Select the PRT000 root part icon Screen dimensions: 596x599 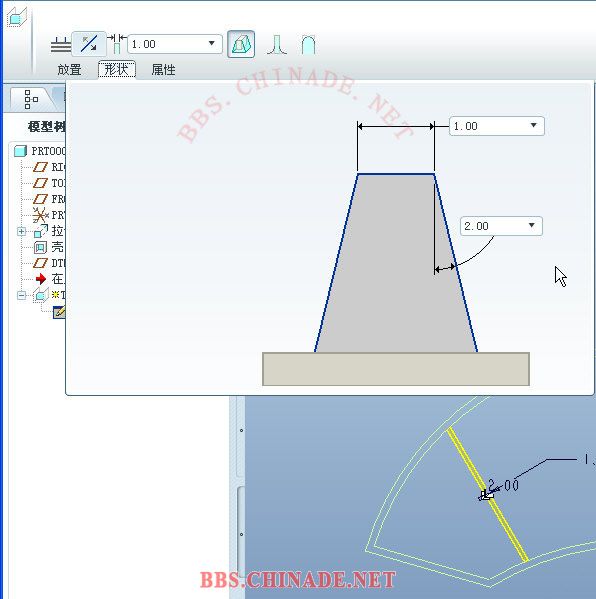[21, 151]
